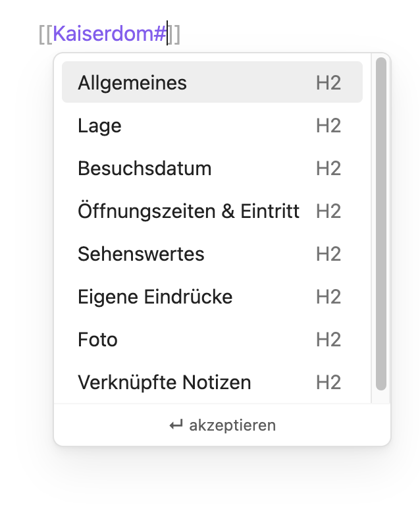Pick the Besuchsdatum heading from suggestions
Image resolution: width=420 pixels, height=507 pixels.
click(212, 168)
